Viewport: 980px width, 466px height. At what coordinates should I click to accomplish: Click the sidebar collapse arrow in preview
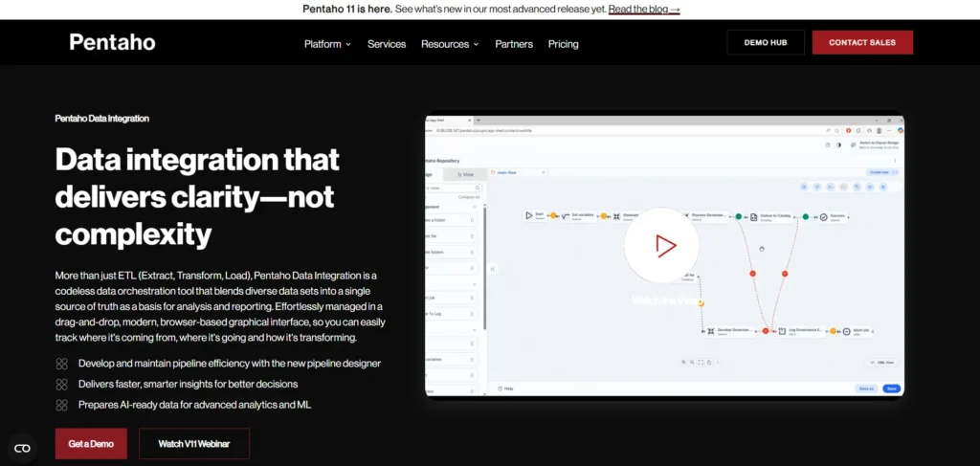(493, 269)
